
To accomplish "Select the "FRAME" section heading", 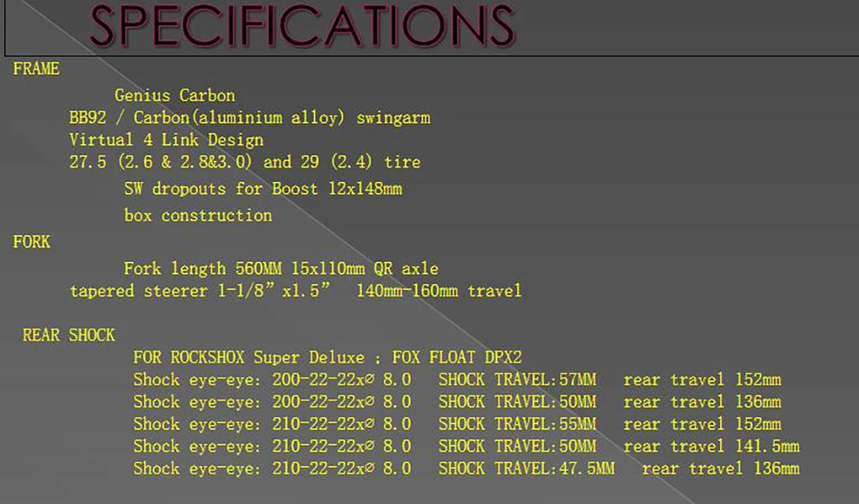I will click(36, 69).
